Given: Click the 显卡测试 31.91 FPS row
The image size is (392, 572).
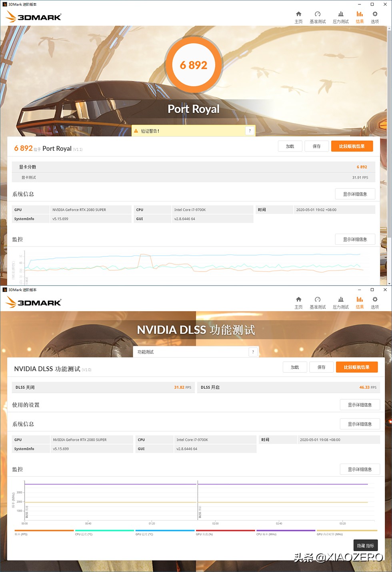Looking at the screenshot, I should point(193,177).
